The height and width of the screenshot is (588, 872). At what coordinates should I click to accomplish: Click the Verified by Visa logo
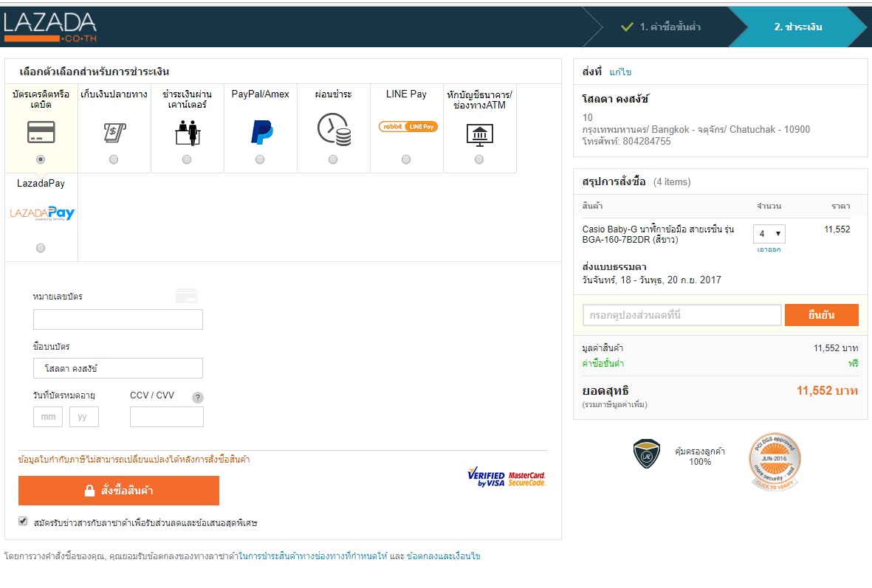pos(486,477)
